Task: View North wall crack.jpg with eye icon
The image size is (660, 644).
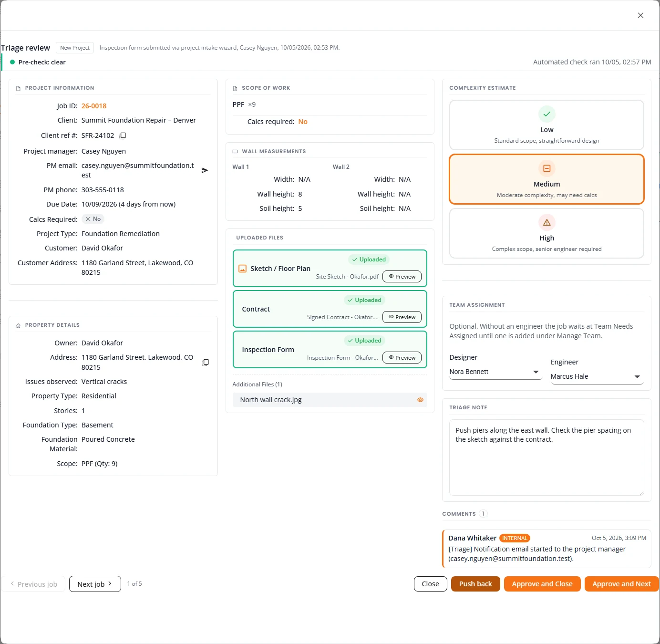Action: coord(420,400)
